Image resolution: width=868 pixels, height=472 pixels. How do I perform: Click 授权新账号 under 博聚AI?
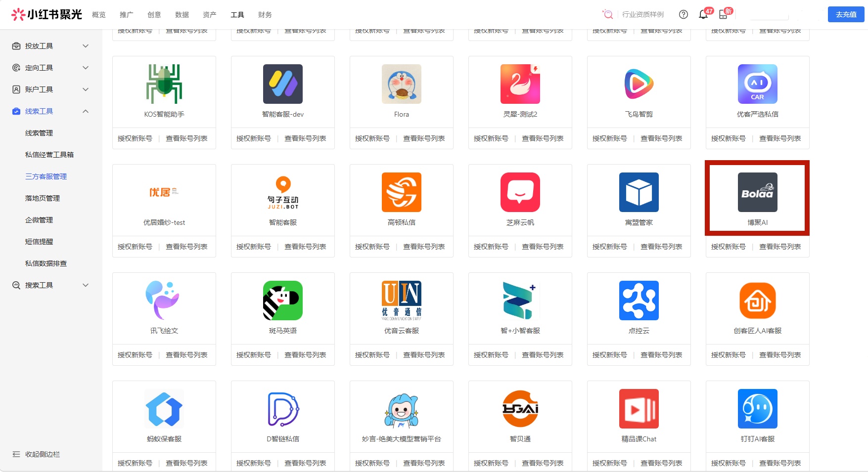tap(729, 247)
